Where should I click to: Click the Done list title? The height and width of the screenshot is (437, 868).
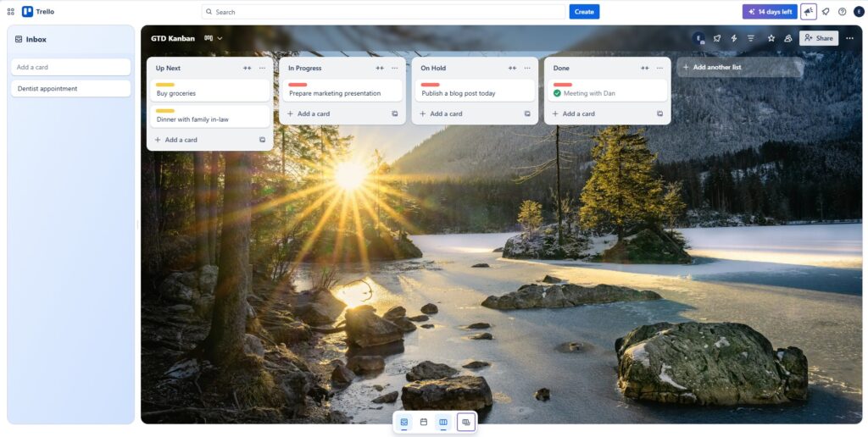click(x=561, y=68)
